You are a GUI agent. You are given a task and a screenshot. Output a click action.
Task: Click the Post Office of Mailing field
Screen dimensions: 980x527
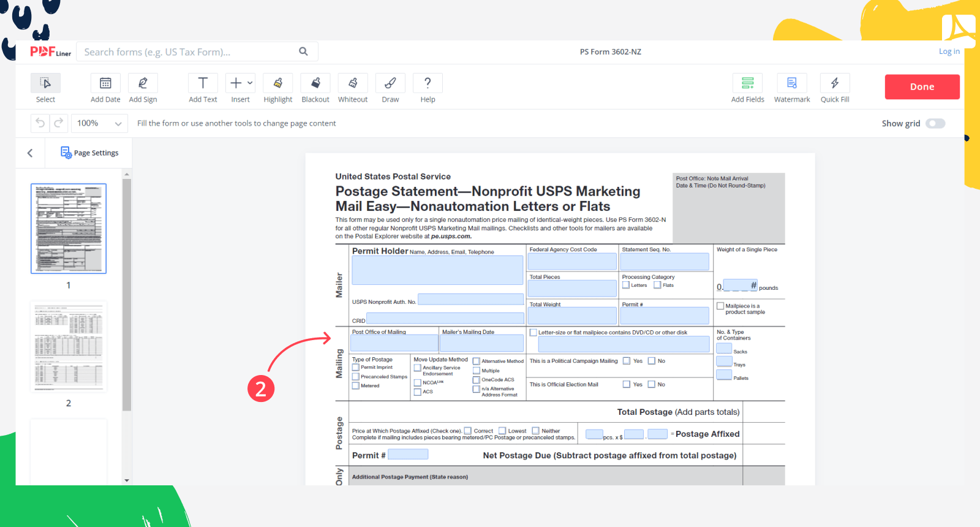[394, 343]
